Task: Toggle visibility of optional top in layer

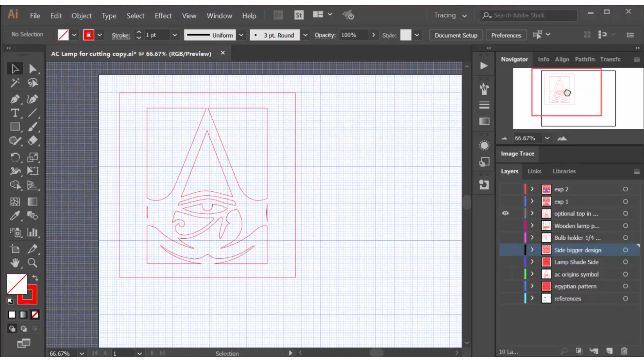Action: (505, 213)
